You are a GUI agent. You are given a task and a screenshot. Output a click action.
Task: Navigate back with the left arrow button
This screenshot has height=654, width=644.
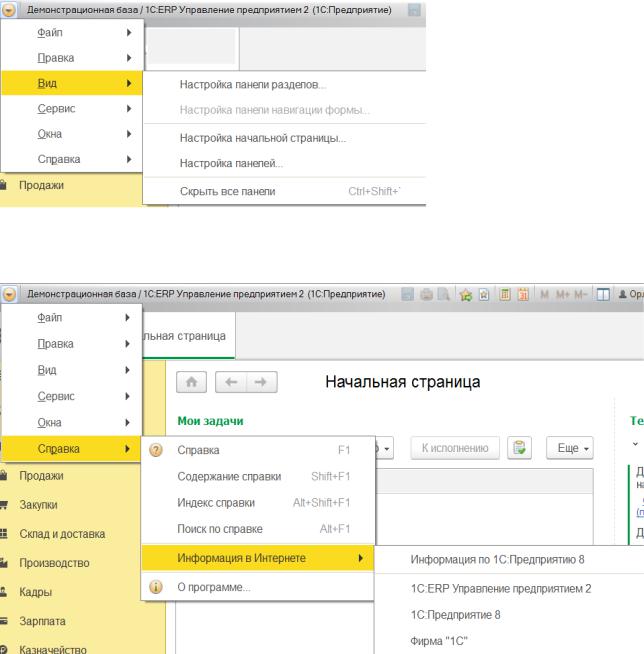(x=231, y=382)
